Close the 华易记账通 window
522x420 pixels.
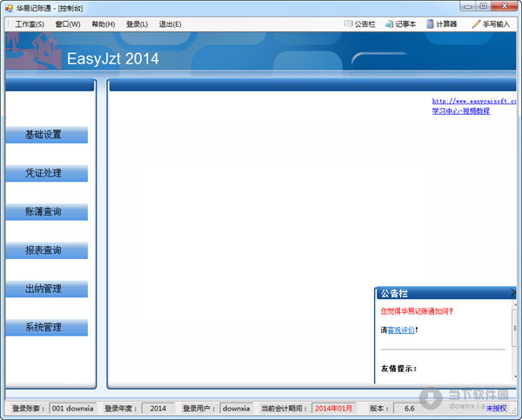(505, 6)
